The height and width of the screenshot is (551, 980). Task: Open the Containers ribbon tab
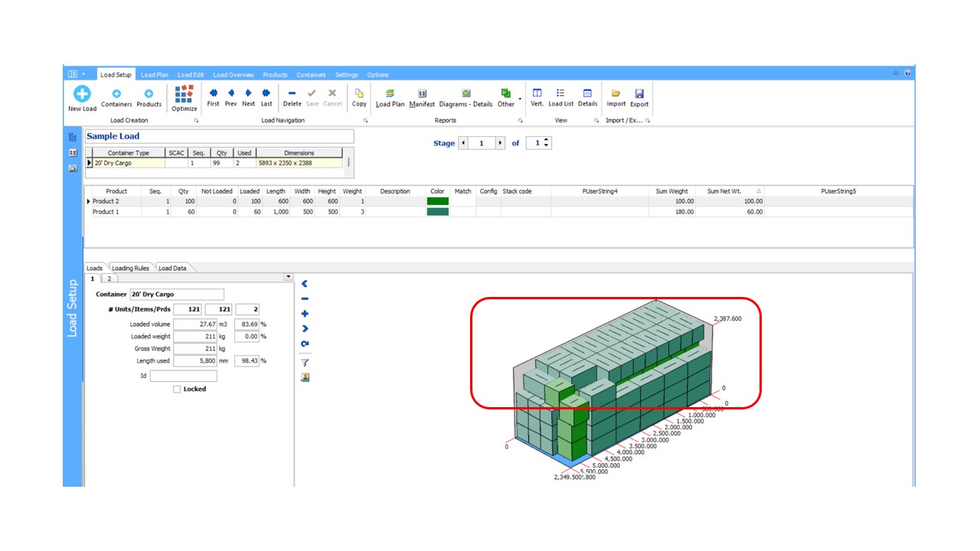[x=311, y=75]
